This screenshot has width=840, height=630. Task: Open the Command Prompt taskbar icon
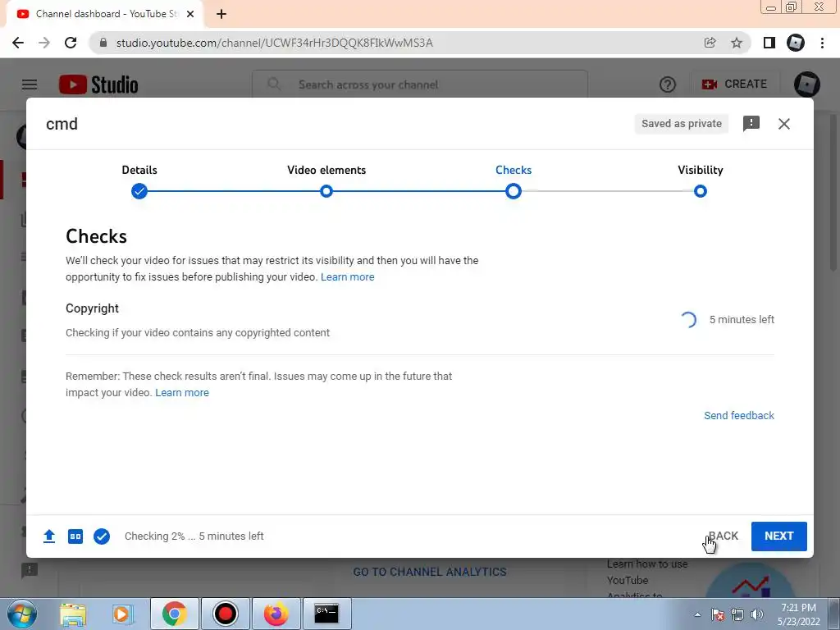click(326, 614)
